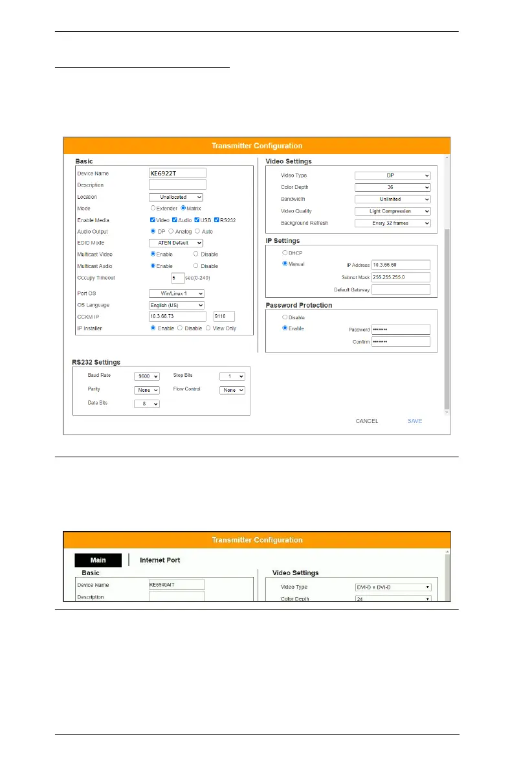Click the Subnet Mask field
The width and height of the screenshot is (532, 772).
click(401, 277)
